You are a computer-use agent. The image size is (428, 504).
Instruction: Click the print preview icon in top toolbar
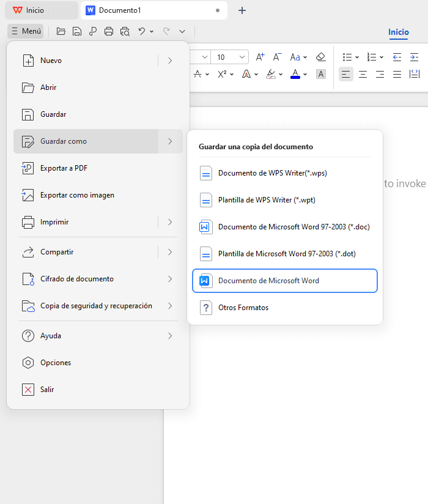pyautogui.click(x=125, y=31)
